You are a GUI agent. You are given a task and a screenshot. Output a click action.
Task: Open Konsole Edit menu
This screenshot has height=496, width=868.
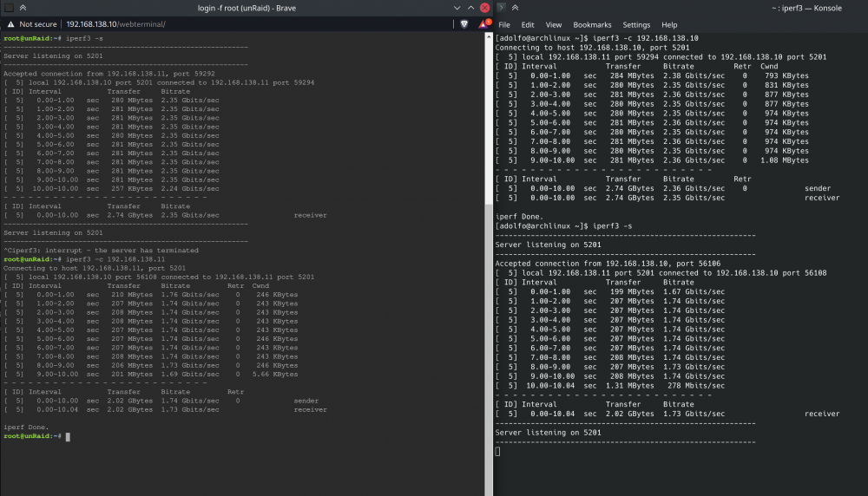point(528,25)
